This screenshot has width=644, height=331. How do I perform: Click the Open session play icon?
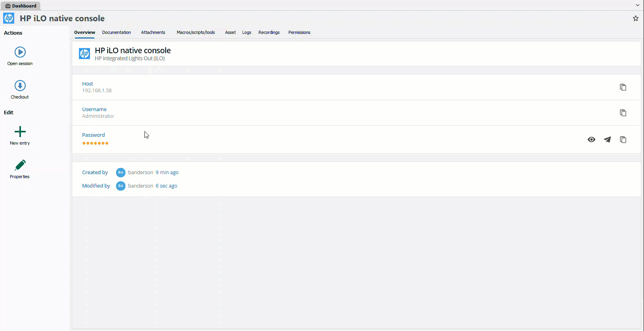(x=20, y=52)
